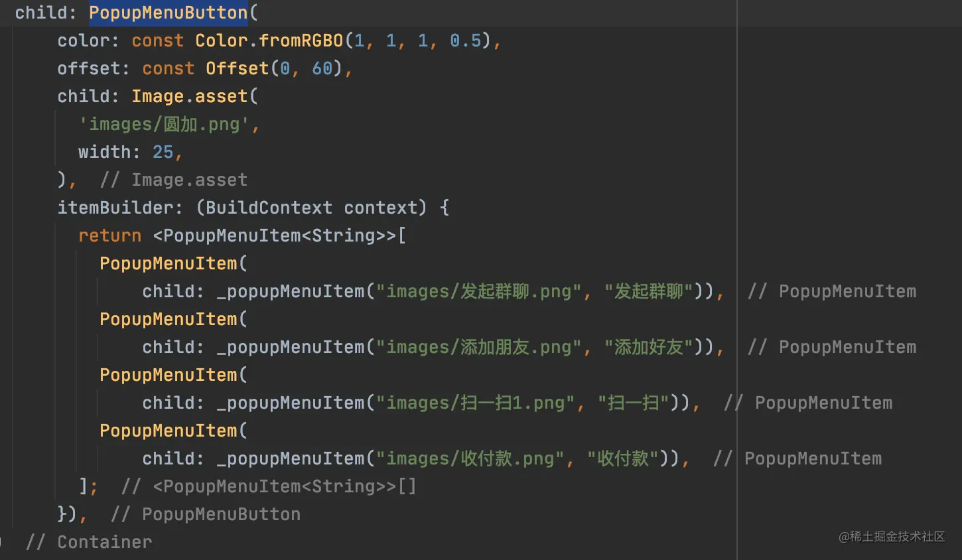Click the return keyword

(x=109, y=236)
